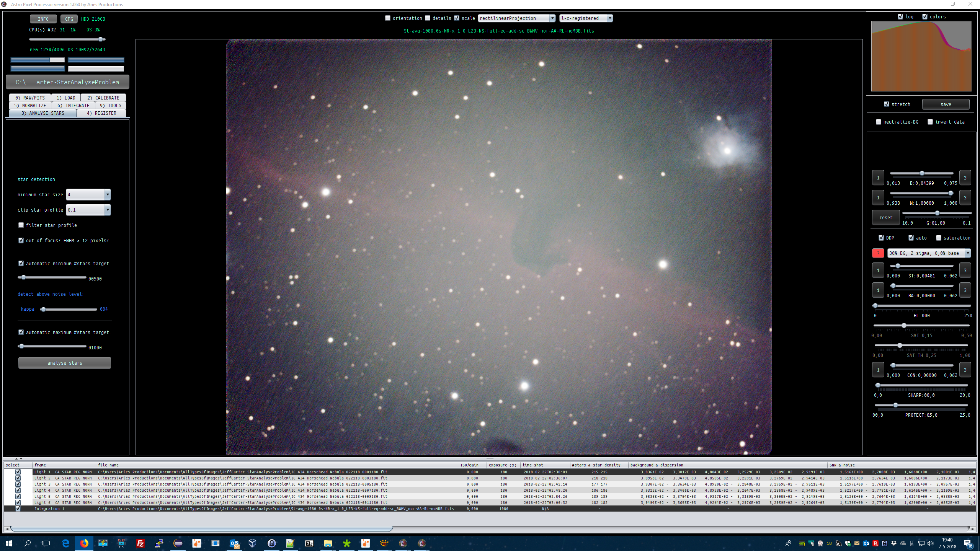Expand the 30% BG, 2 sigma preset dropdown
The image size is (980, 551).
pos(967,253)
